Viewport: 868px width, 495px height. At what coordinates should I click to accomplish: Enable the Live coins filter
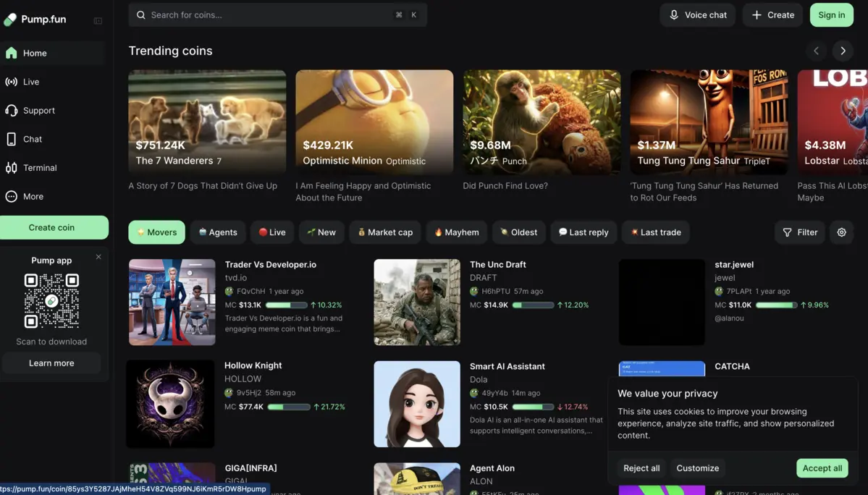tap(272, 232)
